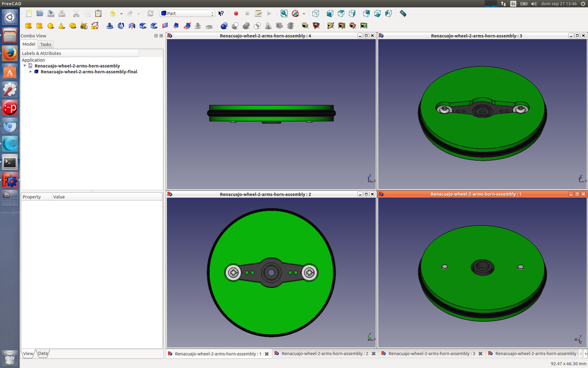588x368 pixels.
Task: Create a Cone primitive solid
Action: 62,26
